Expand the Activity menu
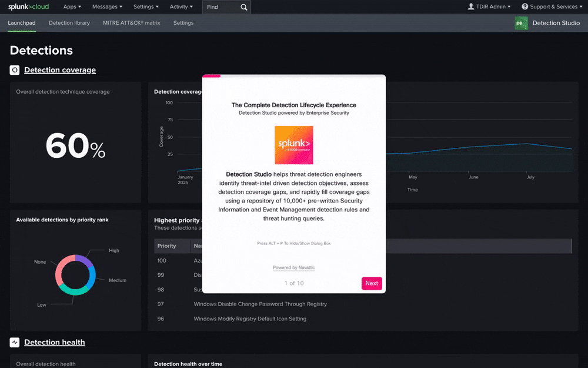 (x=181, y=6)
